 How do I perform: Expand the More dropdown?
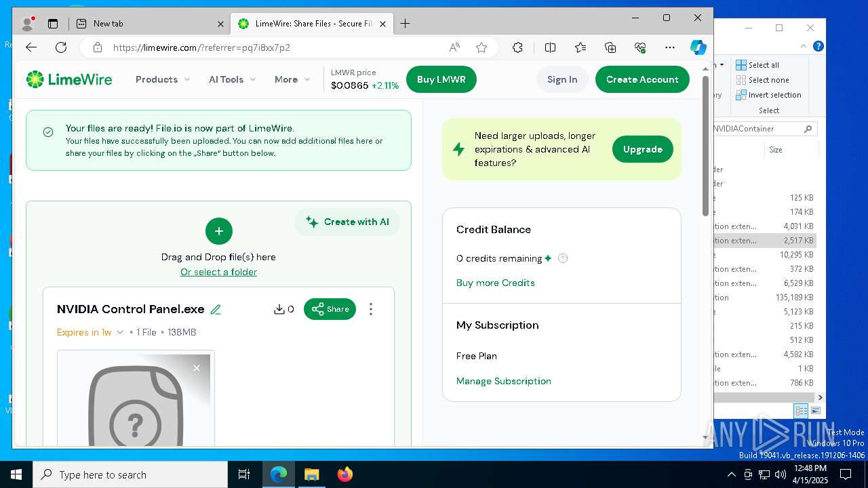pos(292,79)
